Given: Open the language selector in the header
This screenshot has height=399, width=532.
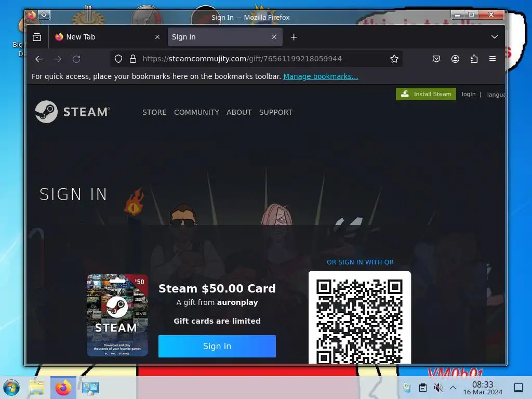Looking at the screenshot, I should point(496,95).
